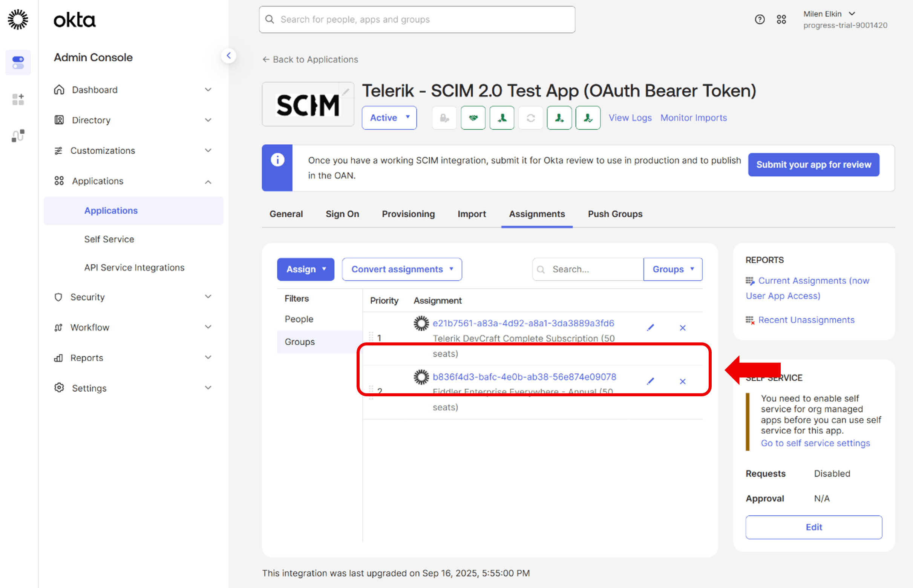
Task: Switch to the Import tab
Action: click(472, 214)
